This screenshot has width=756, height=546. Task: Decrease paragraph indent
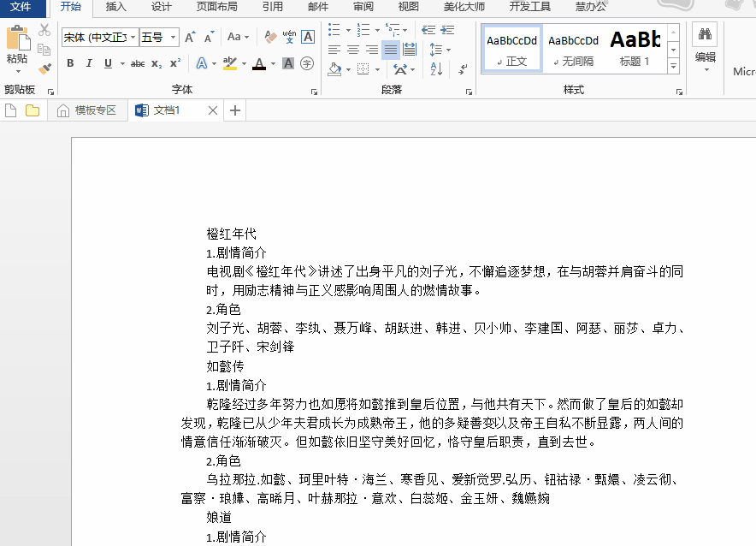(x=428, y=30)
